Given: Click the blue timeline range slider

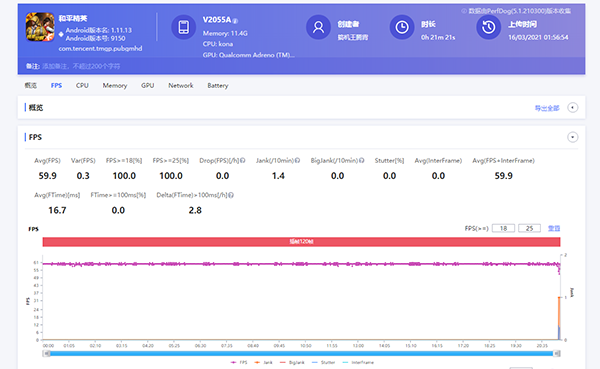Looking at the screenshot, I should coord(302,354).
